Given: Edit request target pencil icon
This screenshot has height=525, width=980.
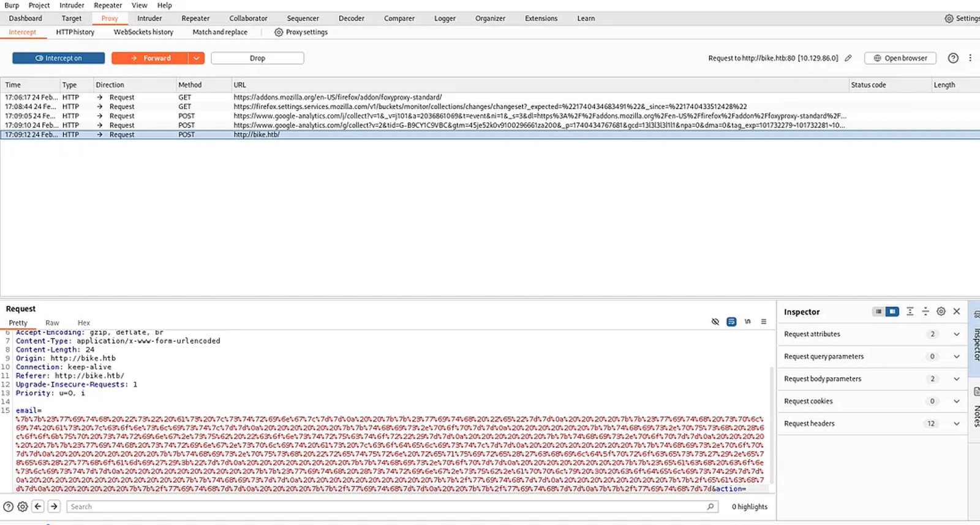Looking at the screenshot, I should (x=848, y=58).
